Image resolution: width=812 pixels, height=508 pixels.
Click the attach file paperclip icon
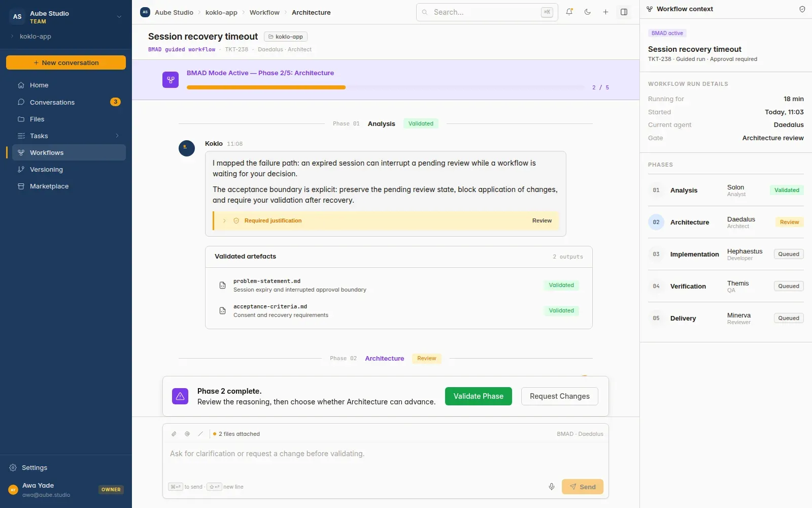click(174, 434)
